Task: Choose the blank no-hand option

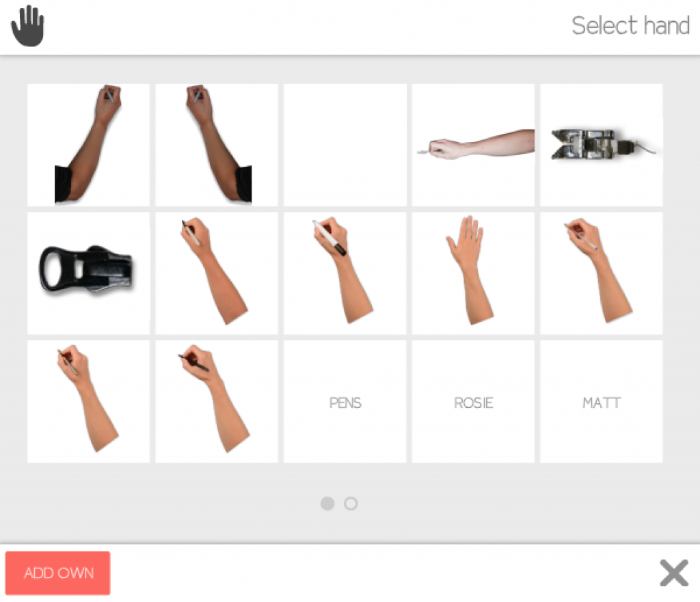Action: [345, 145]
